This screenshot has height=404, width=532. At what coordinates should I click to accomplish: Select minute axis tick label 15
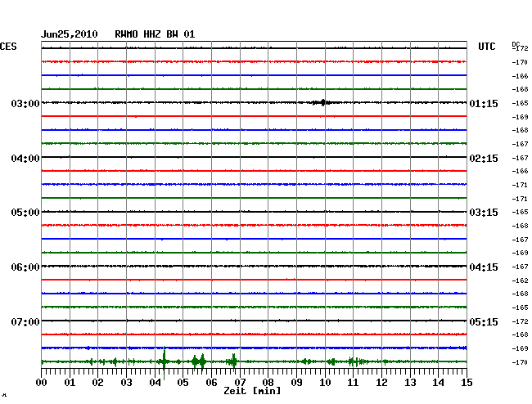tap(467, 383)
